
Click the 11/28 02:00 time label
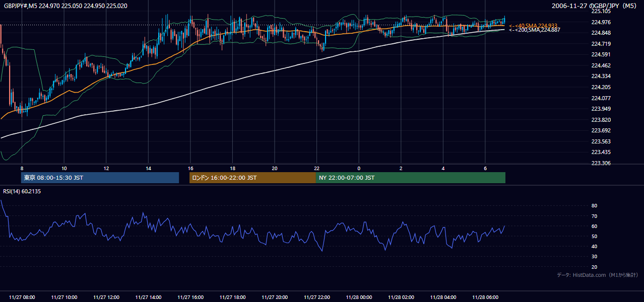401,297
